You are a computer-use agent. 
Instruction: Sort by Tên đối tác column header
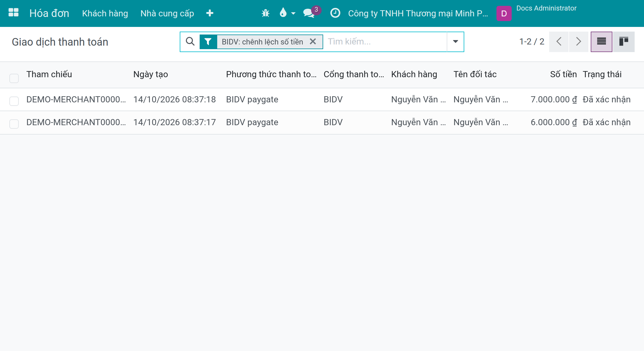(475, 74)
